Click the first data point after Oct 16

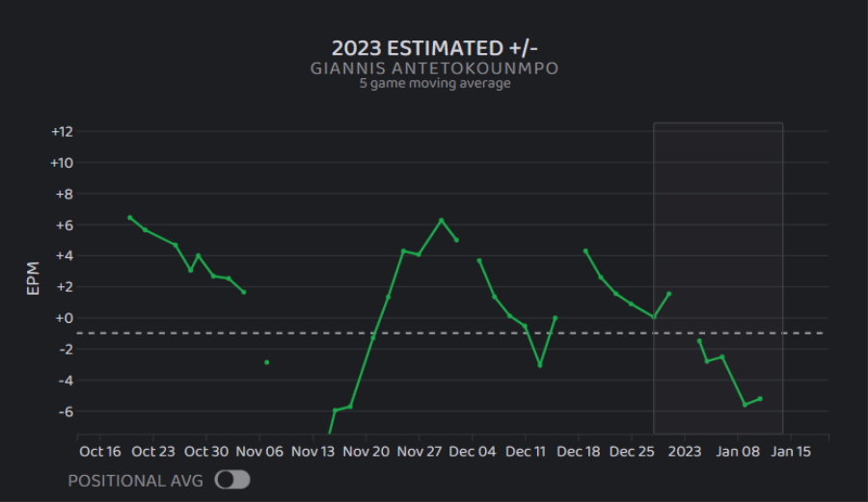(130, 218)
